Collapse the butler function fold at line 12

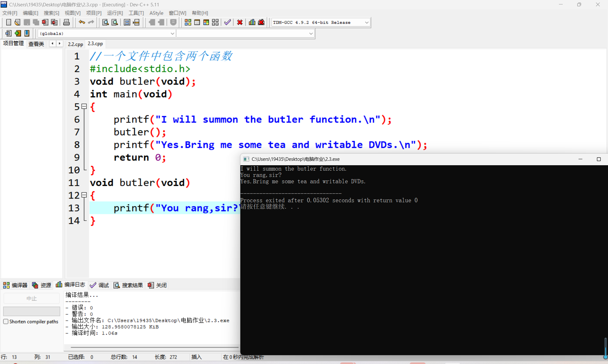pyautogui.click(x=84, y=195)
